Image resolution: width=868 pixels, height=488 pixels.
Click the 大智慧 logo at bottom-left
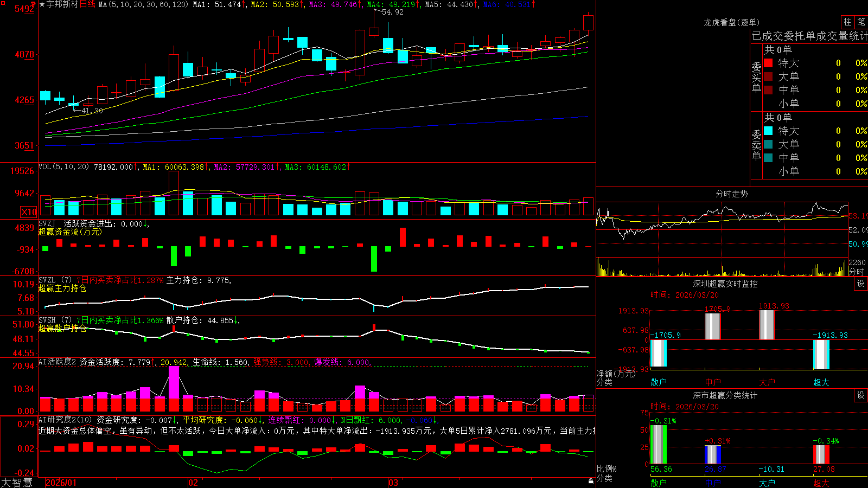tap(17, 483)
